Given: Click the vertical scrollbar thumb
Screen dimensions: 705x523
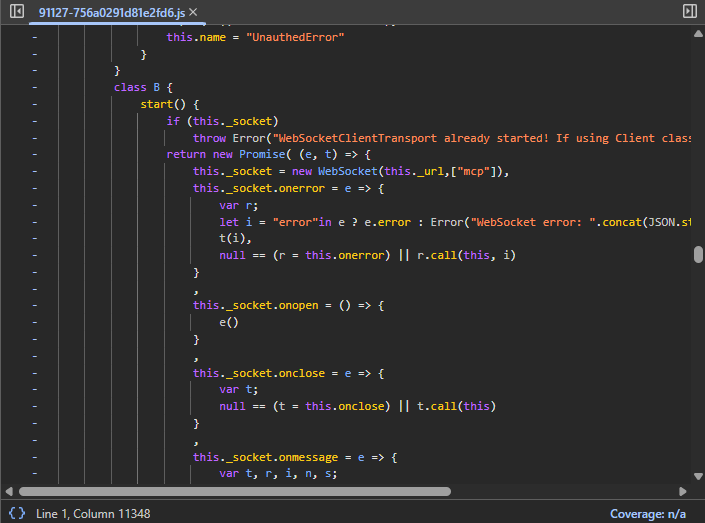Looking at the screenshot, I should point(698,254).
